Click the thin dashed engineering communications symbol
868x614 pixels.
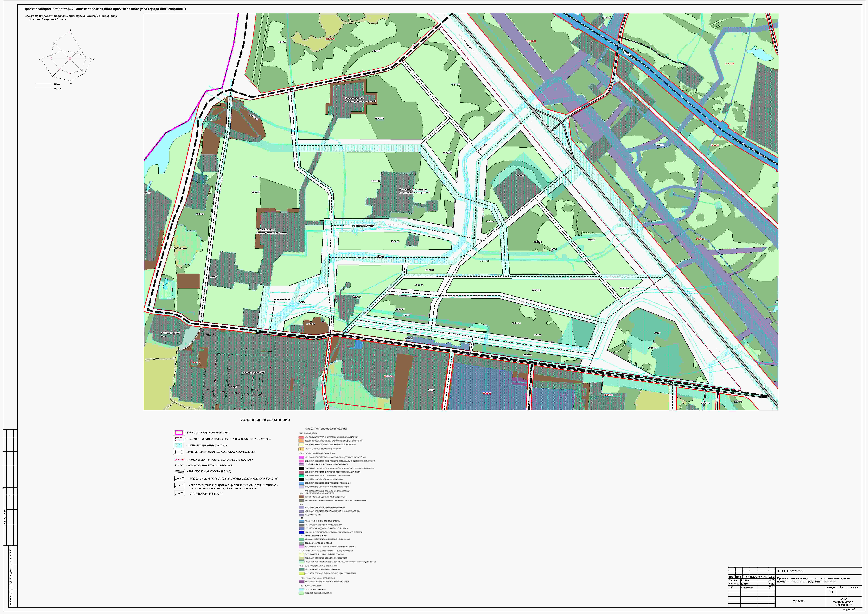(x=179, y=485)
